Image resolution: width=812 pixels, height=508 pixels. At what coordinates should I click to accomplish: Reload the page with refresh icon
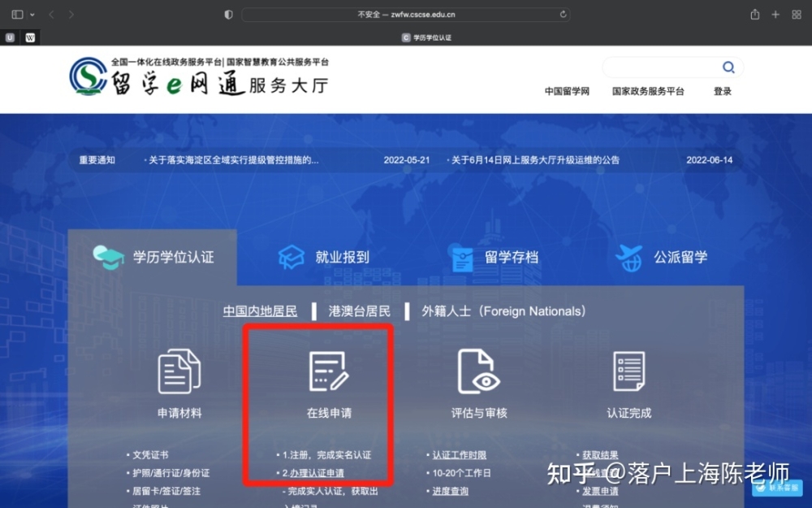[x=563, y=15]
